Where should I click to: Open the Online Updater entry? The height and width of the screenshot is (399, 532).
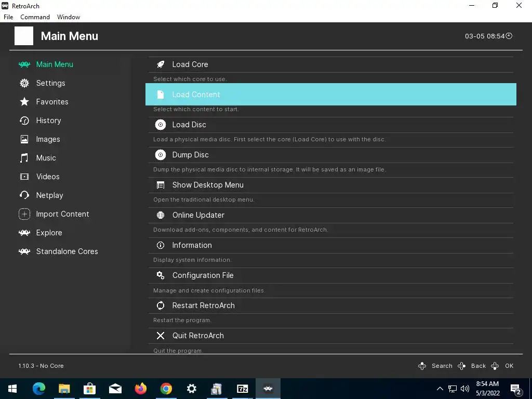pyautogui.click(x=331, y=215)
